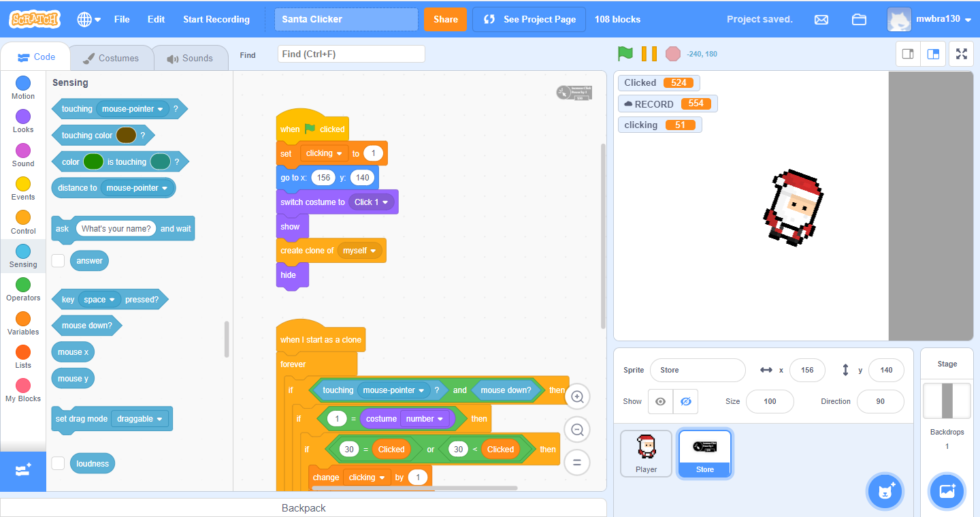This screenshot has width=980, height=517.
Task: Open the File menu
Action: tap(122, 19)
